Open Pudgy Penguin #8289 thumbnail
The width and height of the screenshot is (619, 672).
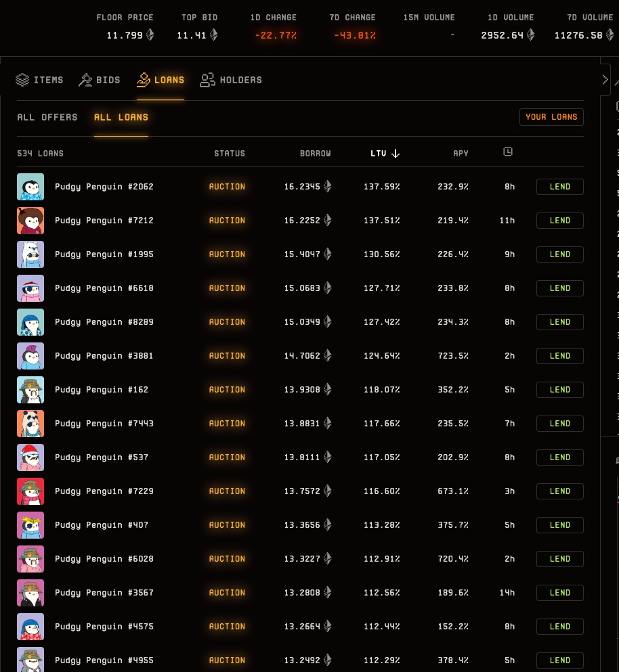click(30, 322)
